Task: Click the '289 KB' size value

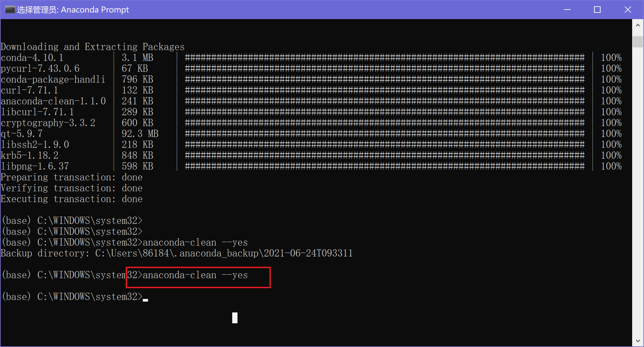Action: [137, 112]
